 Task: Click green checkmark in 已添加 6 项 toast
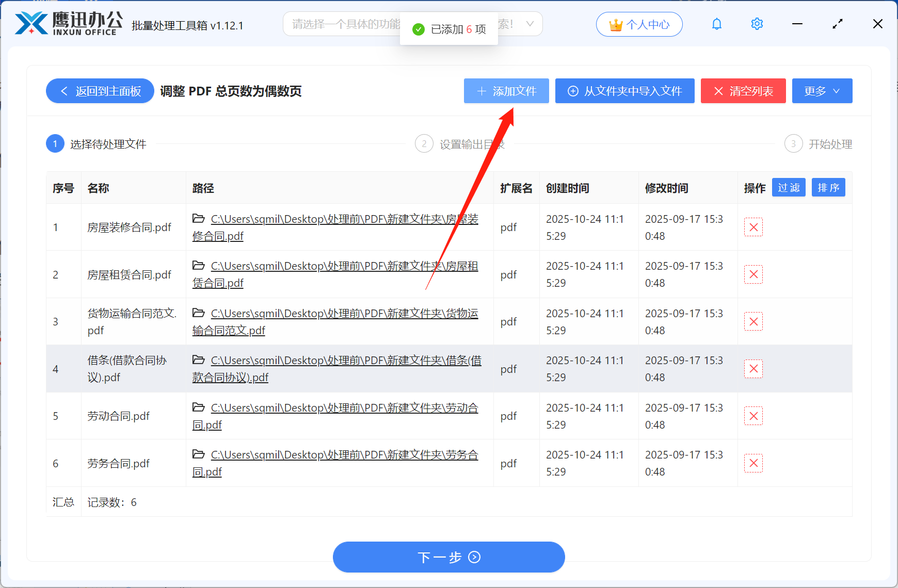pyautogui.click(x=418, y=29)
